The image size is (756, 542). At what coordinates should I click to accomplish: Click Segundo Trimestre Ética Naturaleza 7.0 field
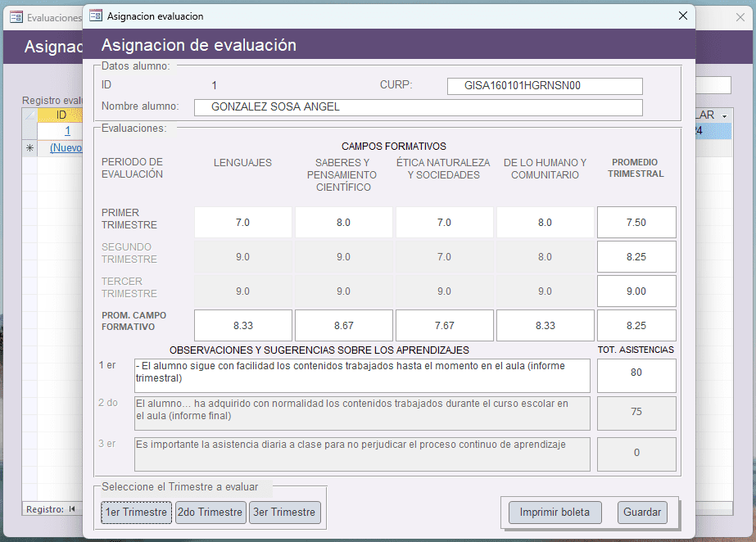(445, 257)
